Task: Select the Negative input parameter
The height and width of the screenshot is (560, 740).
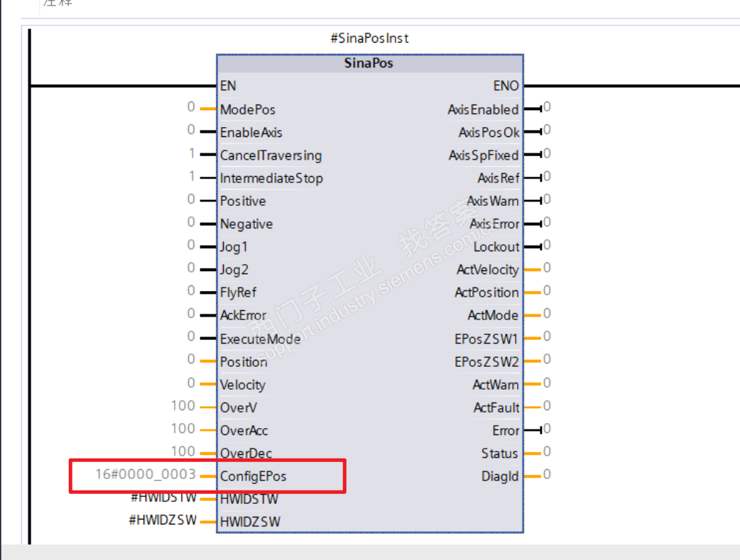Action: click(246, 224)
